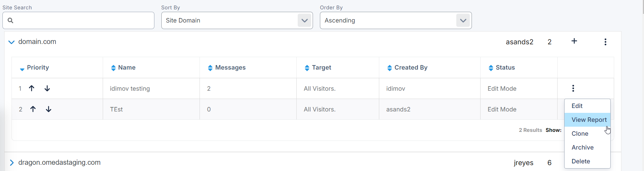This screenshot has height=171, width=644.
Task: Choose Clone in the context menu
Action: point(580,134)
